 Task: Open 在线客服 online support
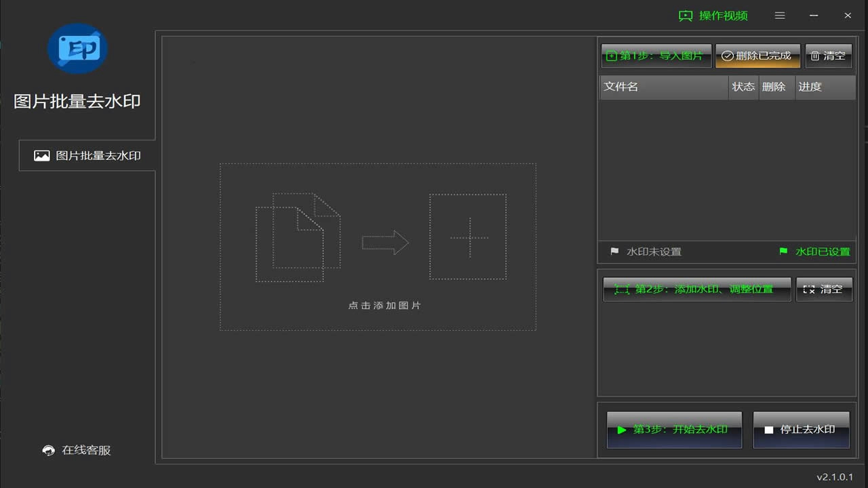[77, 450]
